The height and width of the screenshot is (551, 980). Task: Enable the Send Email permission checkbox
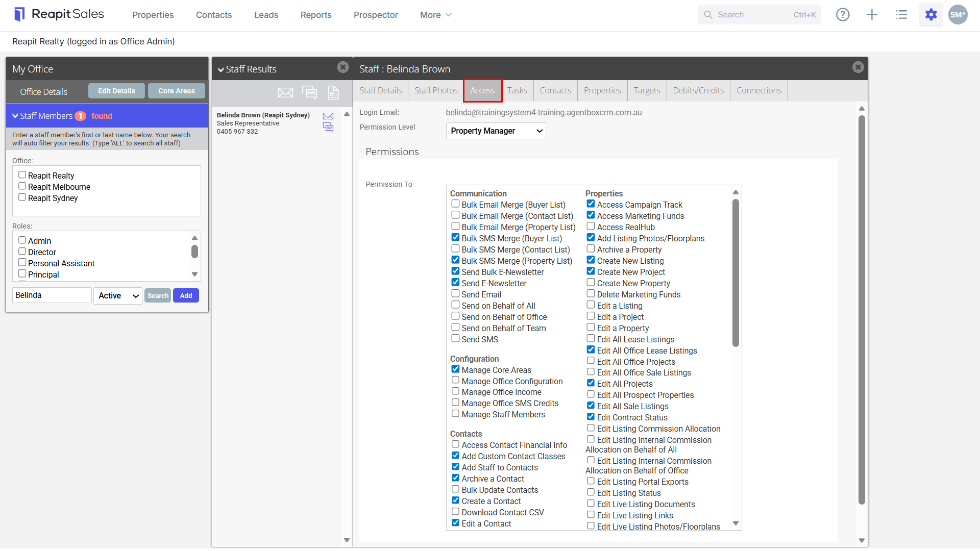click(x=455, y=294)
